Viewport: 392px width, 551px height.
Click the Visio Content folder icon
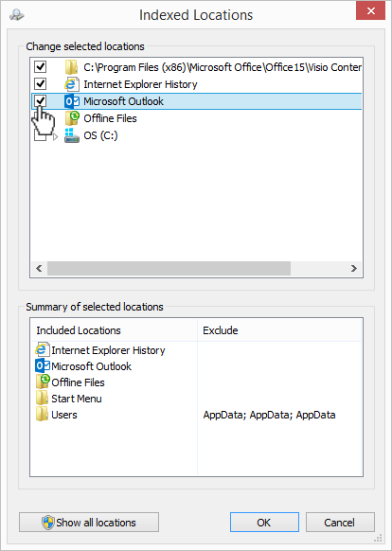71,67
